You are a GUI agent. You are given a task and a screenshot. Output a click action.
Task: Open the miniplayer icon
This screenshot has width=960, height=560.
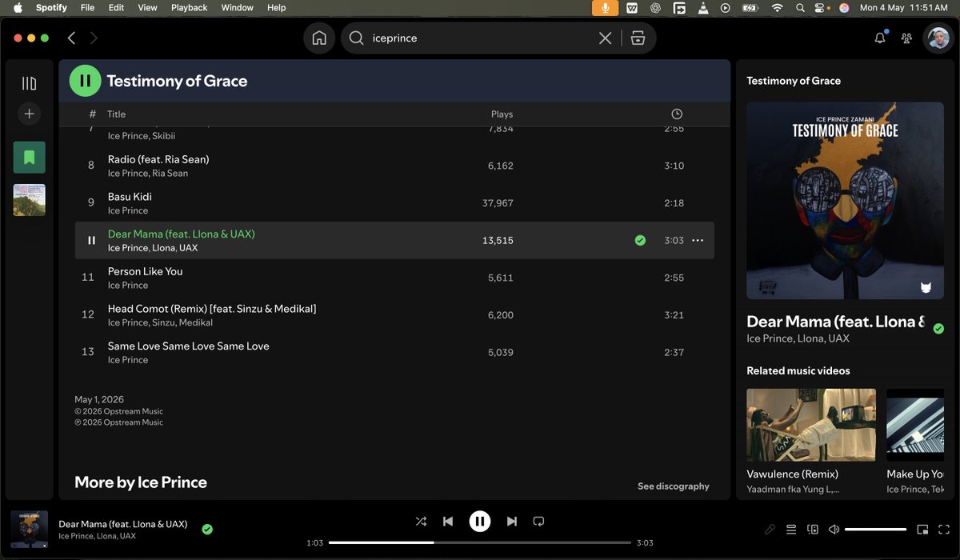click(922, 530)
